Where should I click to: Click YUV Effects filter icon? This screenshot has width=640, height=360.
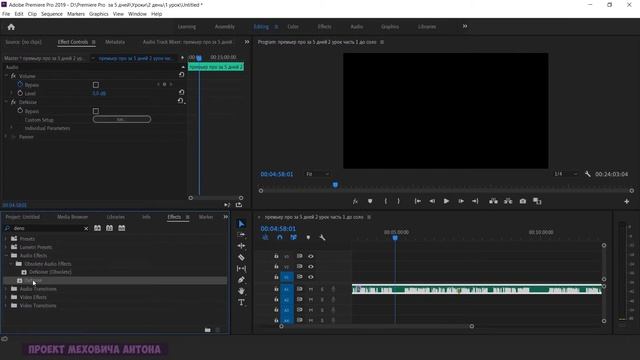(122, 228)
